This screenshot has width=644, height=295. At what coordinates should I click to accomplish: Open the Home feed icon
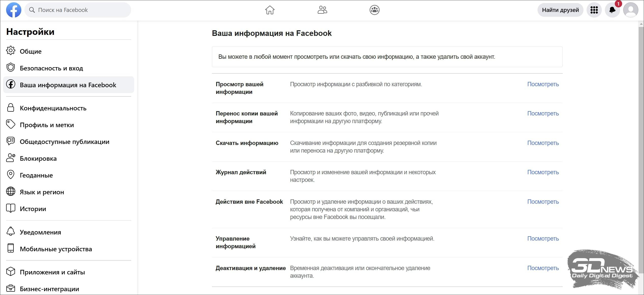pos(270,10)
